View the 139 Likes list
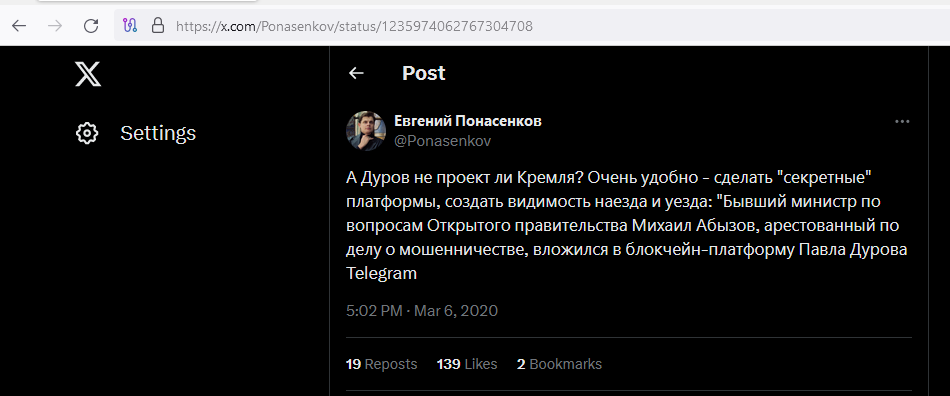 tap(467, 364)
